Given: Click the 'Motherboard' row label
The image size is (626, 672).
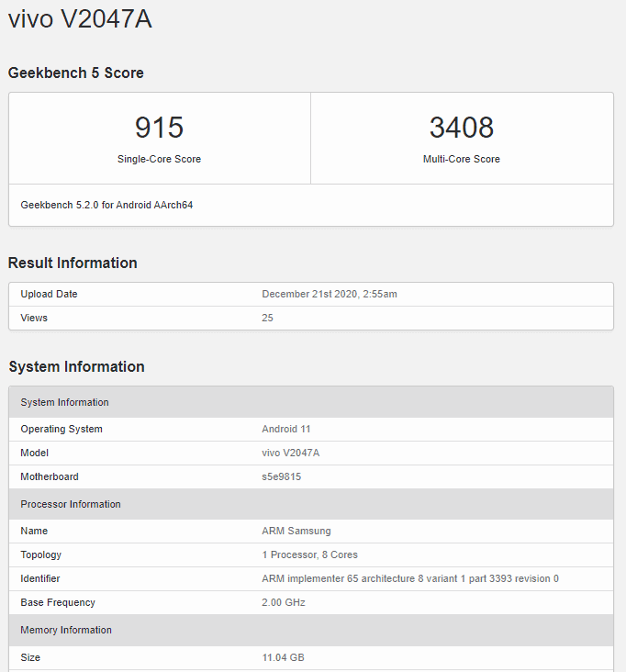Looking at the screenshot, I should point(50,476).
